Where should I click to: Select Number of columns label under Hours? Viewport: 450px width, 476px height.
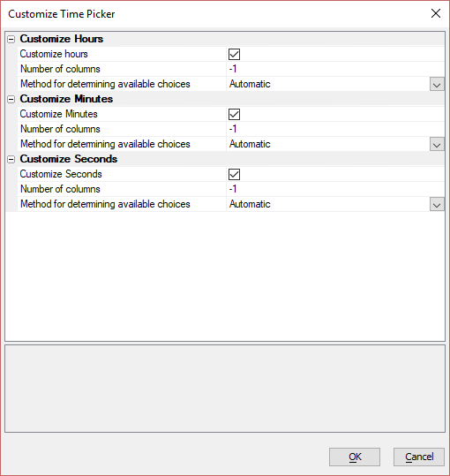pyautogui.click(x=60, y=69)
